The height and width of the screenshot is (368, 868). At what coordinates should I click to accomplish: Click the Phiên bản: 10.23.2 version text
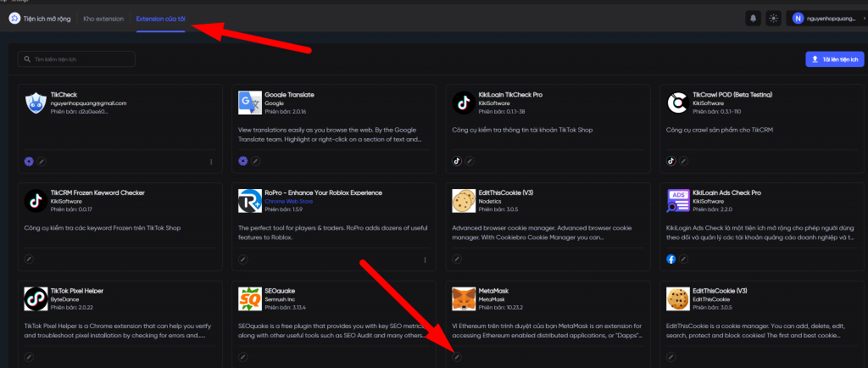502,307
